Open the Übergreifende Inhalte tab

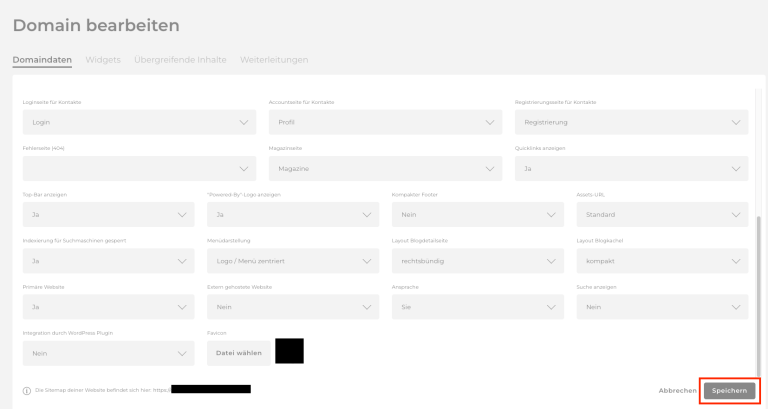180,60
